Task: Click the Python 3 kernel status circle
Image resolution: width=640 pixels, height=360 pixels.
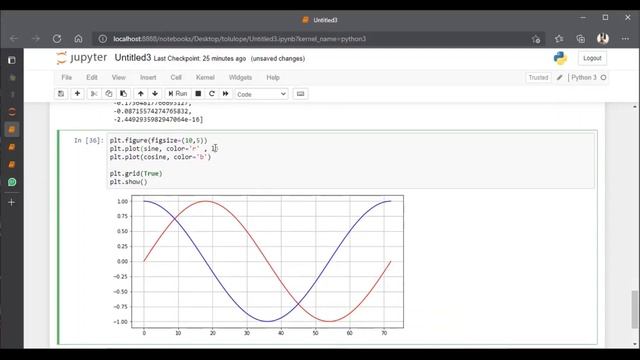Action: point(603,78)
